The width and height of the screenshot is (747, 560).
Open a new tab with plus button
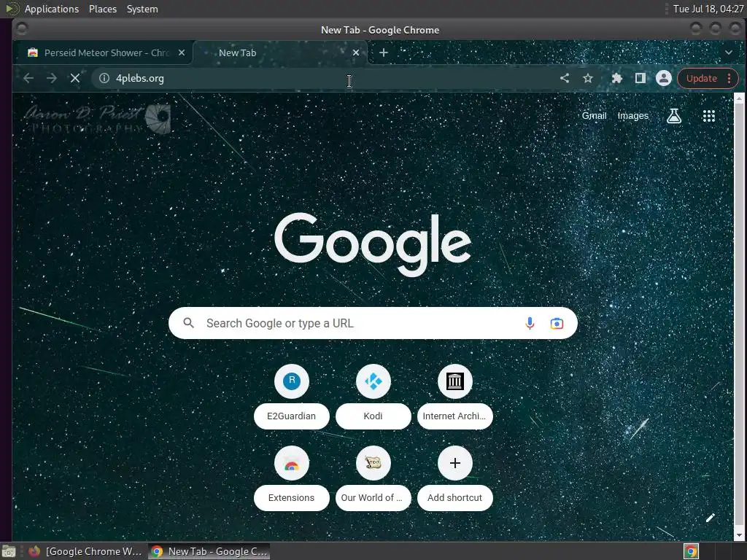coord(384,52)
